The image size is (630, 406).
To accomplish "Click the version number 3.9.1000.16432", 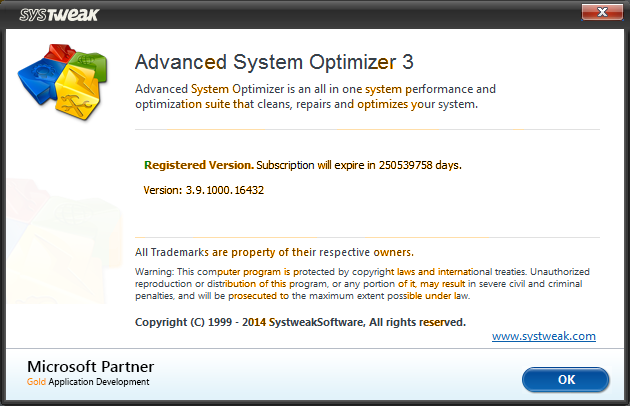I will [x=225, y=190].
